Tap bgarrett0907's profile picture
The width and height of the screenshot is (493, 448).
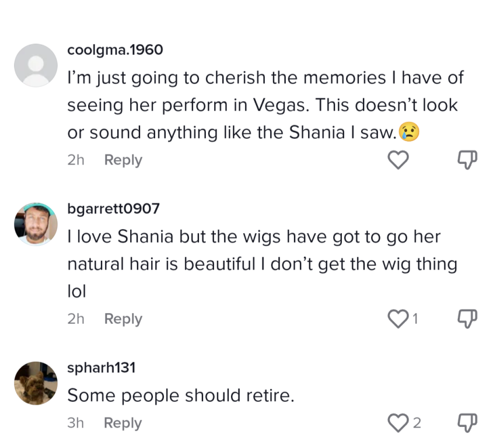click(x=36, y=224)
